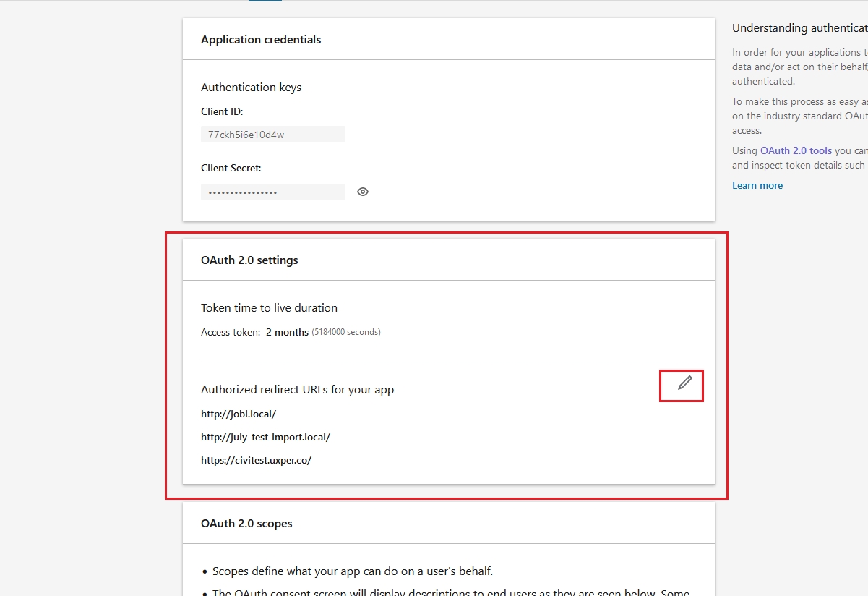Click the OAuth 2.0 scopes heading

coord(246,523)
